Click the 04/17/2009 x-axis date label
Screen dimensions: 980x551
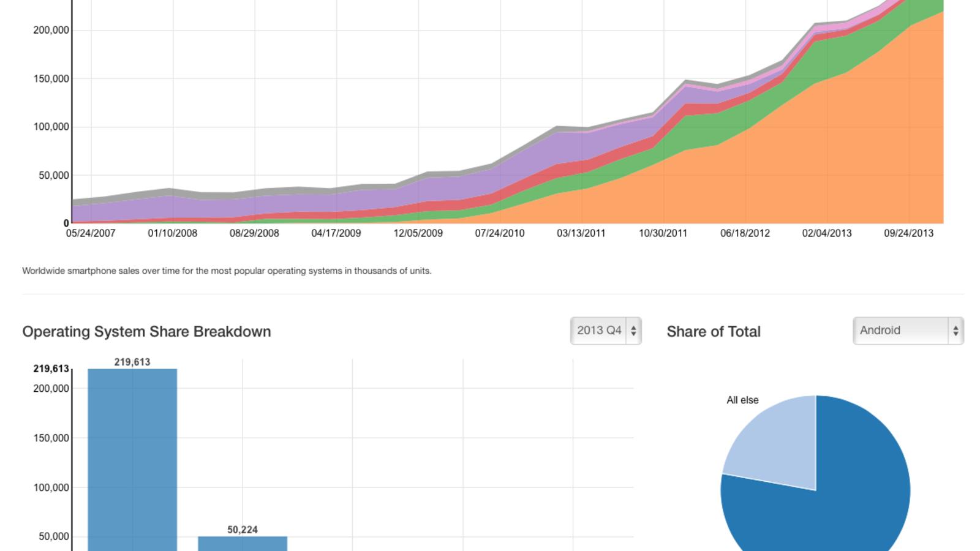[336, 233]
